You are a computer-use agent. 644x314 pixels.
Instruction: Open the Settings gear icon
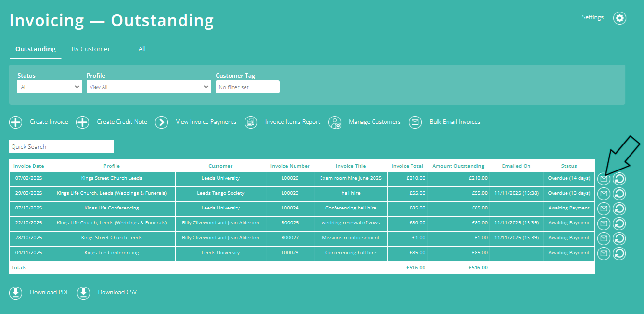[x=620, y=18]
